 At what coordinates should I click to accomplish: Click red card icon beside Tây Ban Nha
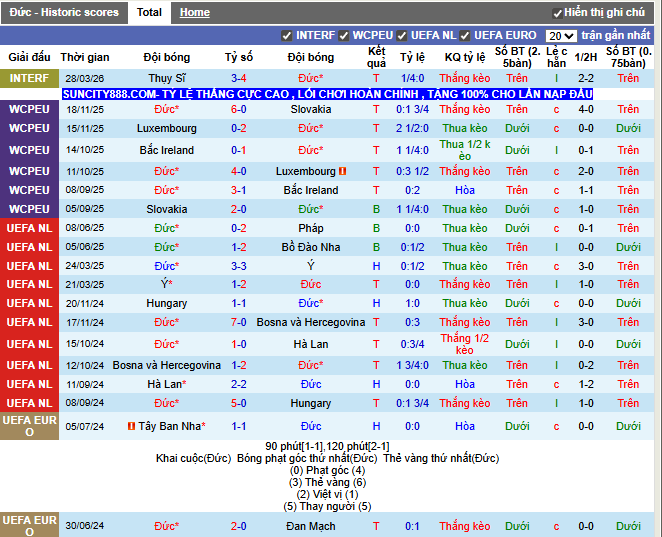(x=131, y=426)
